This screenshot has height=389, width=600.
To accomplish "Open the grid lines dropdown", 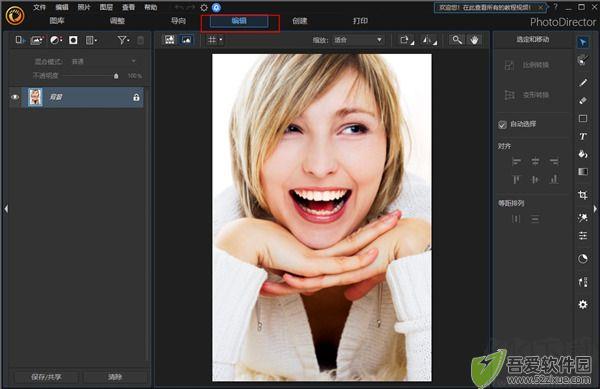I will pos(215,40).
